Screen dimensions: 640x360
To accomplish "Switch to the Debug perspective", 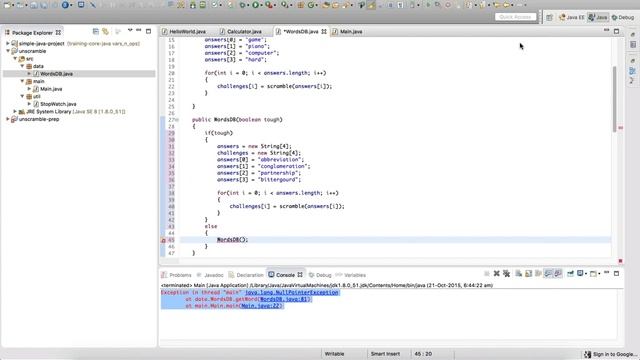I will click(x=623, y=17).
